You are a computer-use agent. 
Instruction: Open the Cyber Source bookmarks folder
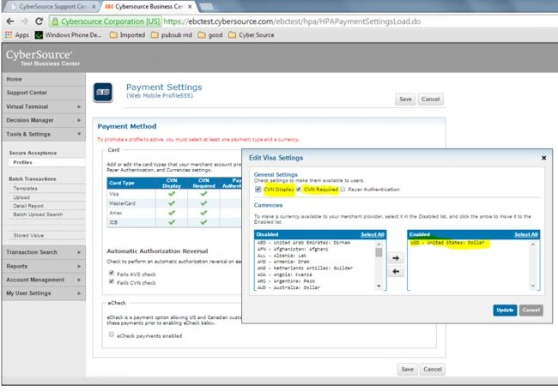pos(252,35)
